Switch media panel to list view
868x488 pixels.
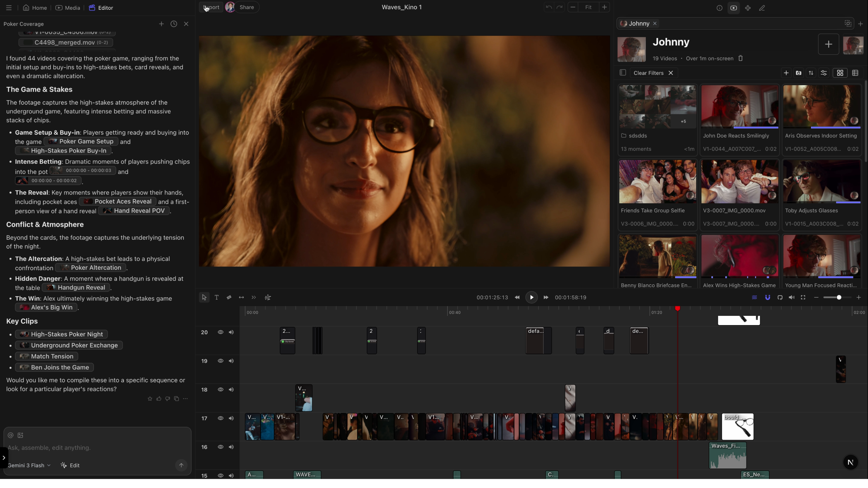click(x=856, y=73)
